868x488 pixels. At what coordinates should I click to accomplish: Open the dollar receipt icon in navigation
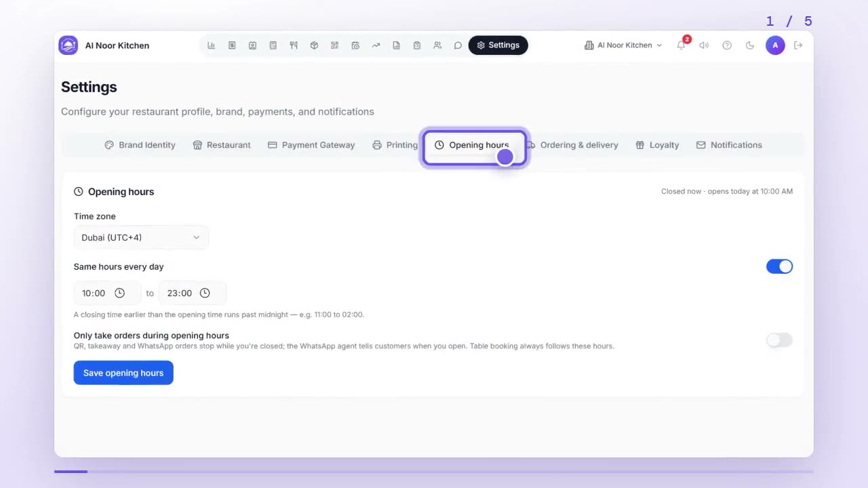pyautogui.click(x=232, y=45)
